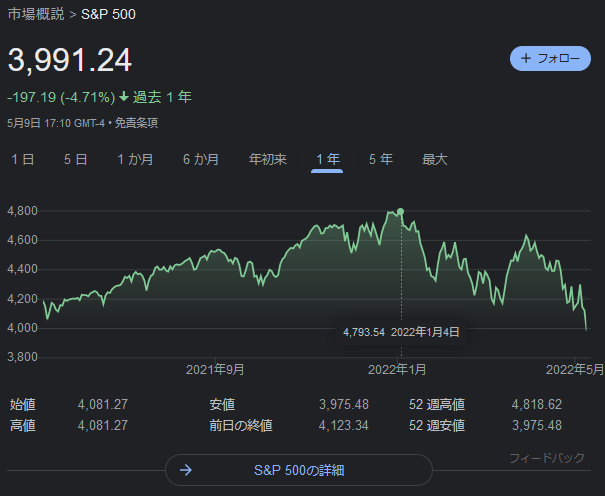Image resolution: width=605 pixels, height=496 pixels.
Task: Click the 5月9日 17:10 GMT-4 timestamp
Action: pos(56,123)
